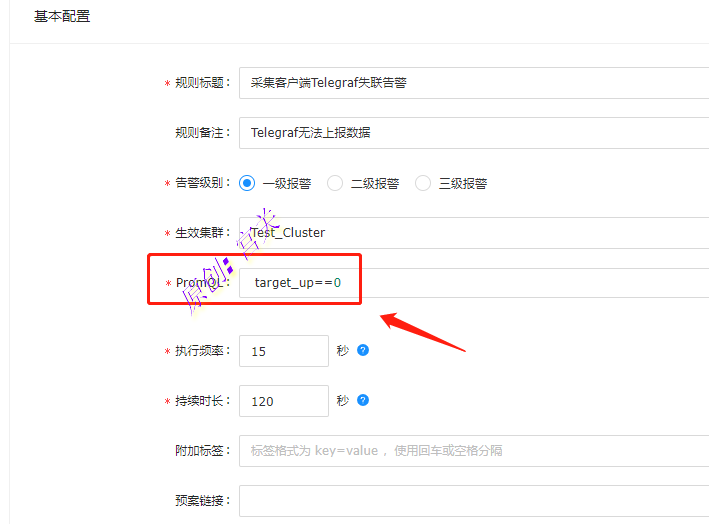The width and height of the screenshot is (709, 524).
Task: Click the 规则备注 field label
Action: tap(201, 132)
